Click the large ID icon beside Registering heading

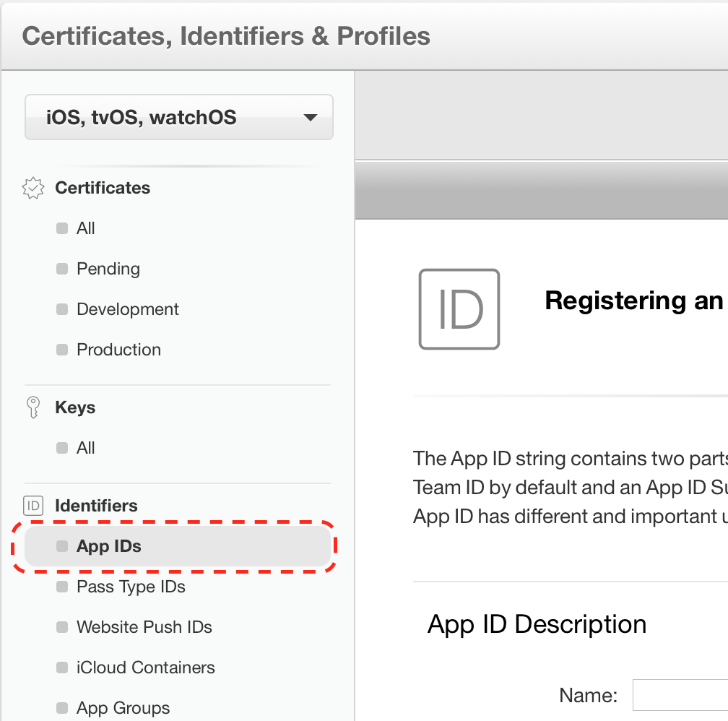click(x=459, y=309)
